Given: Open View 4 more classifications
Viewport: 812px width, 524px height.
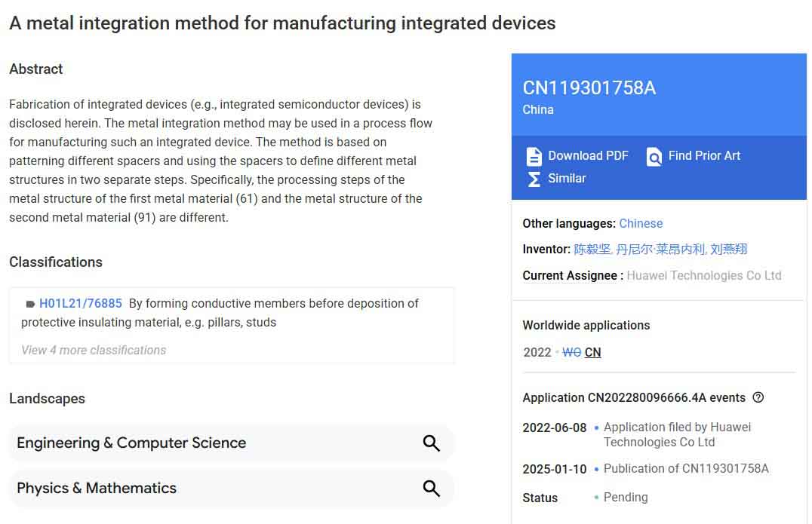Looking at the screenshot, I should click(x=92, y=350).
